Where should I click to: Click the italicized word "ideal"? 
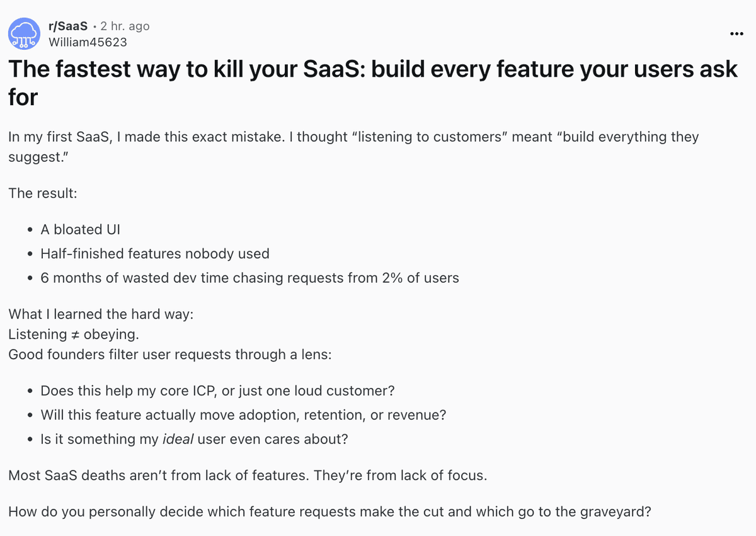click(x=178, y=438)
